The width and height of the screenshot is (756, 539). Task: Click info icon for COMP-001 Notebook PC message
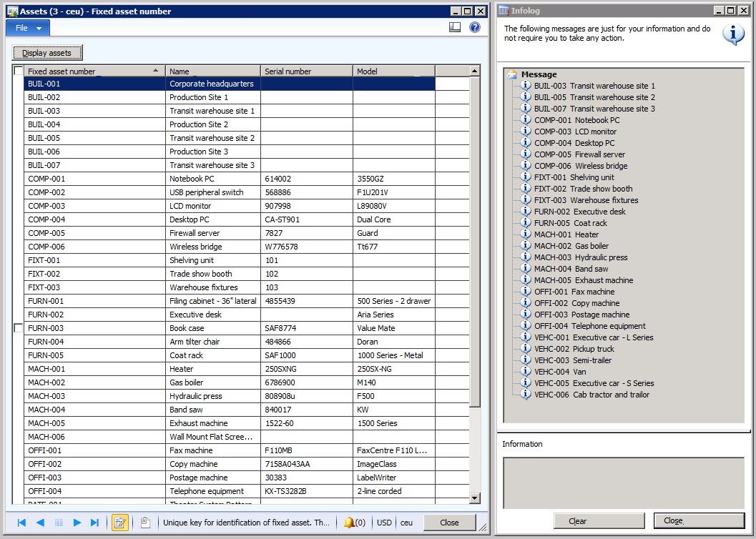pyautogui.click(x=526, y=120)
